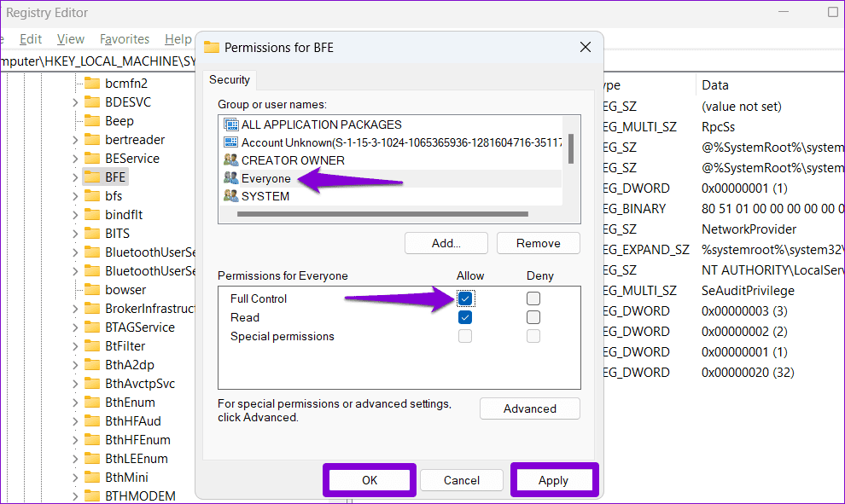This screenshot has width=845, height=504.
Task: Select the CREATOR OWNER user icon
Action: [230, 160]
